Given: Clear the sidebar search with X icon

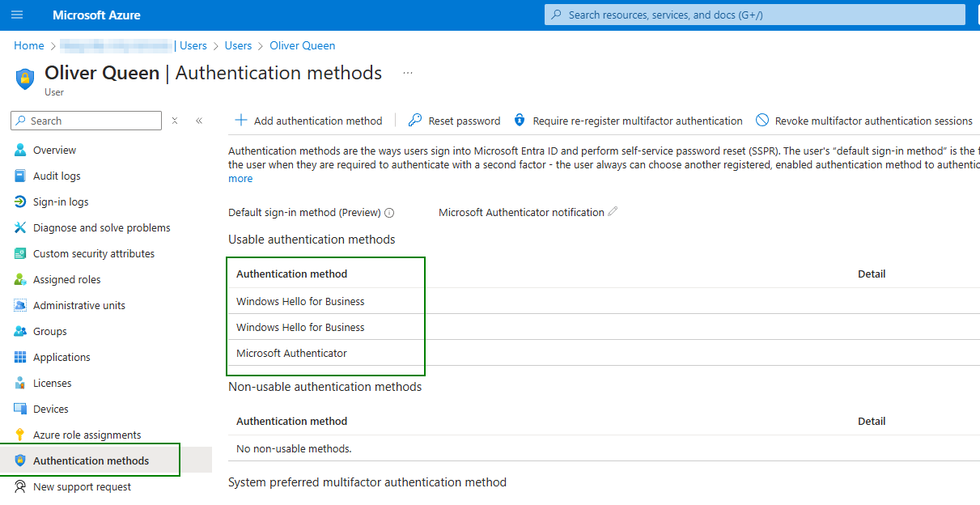Looking at the screenshot, I should point(175,121).
